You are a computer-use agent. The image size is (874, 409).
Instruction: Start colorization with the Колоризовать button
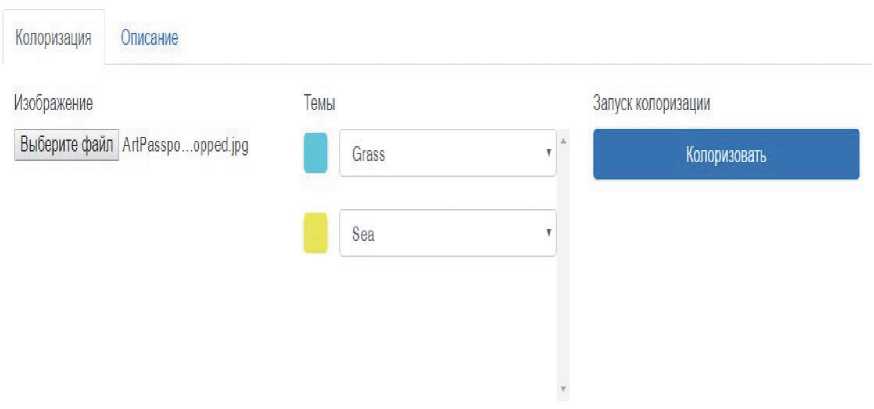click(x=726, y=155)
